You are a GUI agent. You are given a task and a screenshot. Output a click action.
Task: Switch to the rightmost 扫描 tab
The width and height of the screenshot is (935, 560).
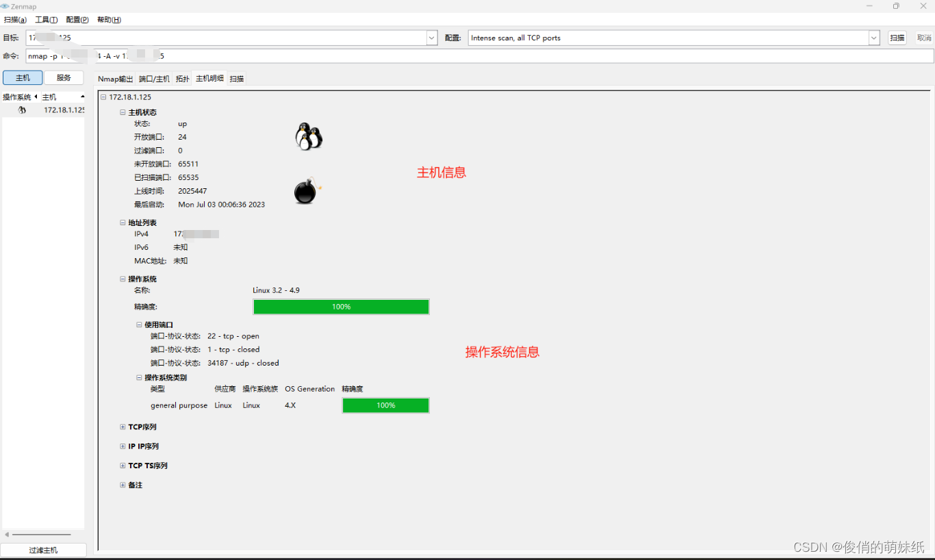[x=237, y=79]
